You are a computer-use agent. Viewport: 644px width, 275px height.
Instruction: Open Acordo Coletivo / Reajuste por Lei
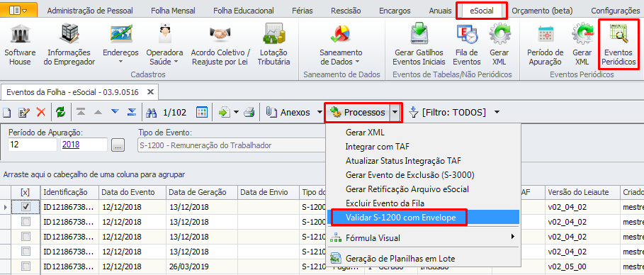220,45
